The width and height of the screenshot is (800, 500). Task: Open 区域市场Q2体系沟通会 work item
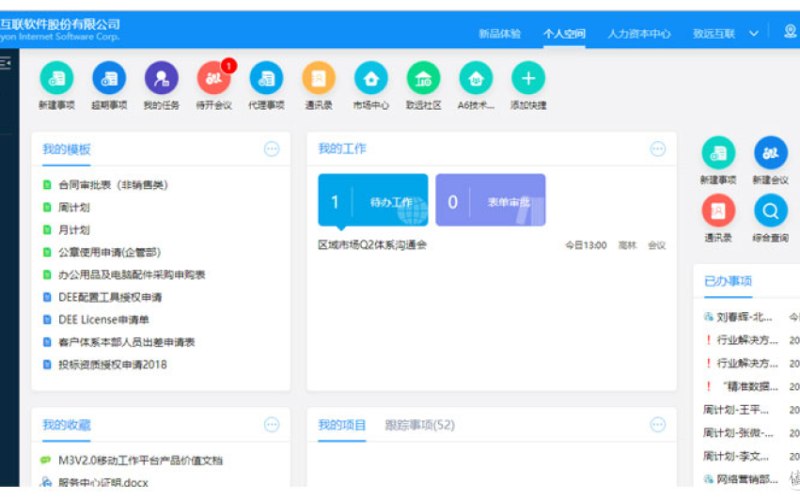click(x=372, y=245)
